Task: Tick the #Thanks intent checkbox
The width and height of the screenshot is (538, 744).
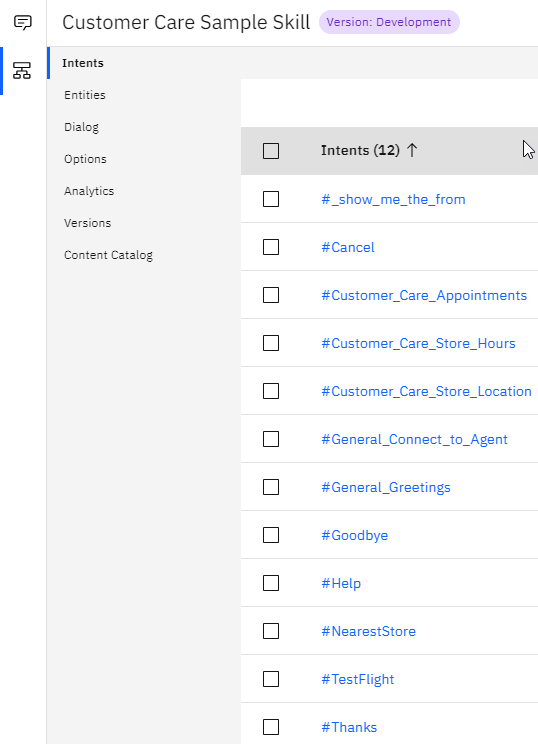Action: [x=271, y=727]
